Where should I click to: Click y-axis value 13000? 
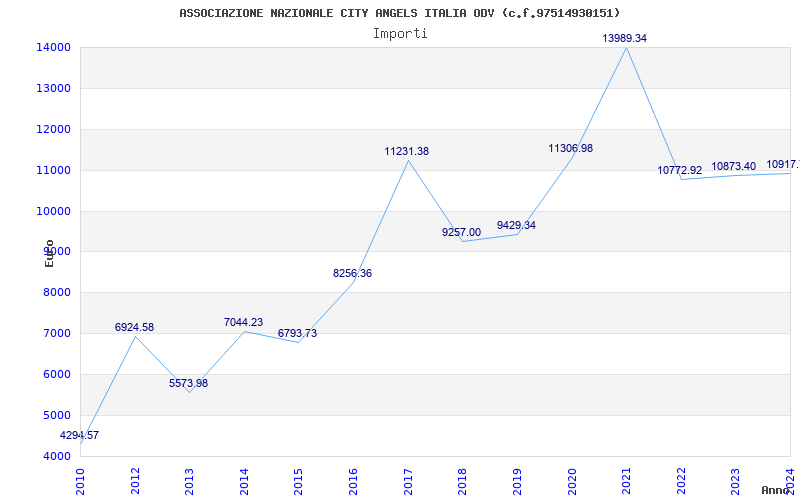[53, 88]
